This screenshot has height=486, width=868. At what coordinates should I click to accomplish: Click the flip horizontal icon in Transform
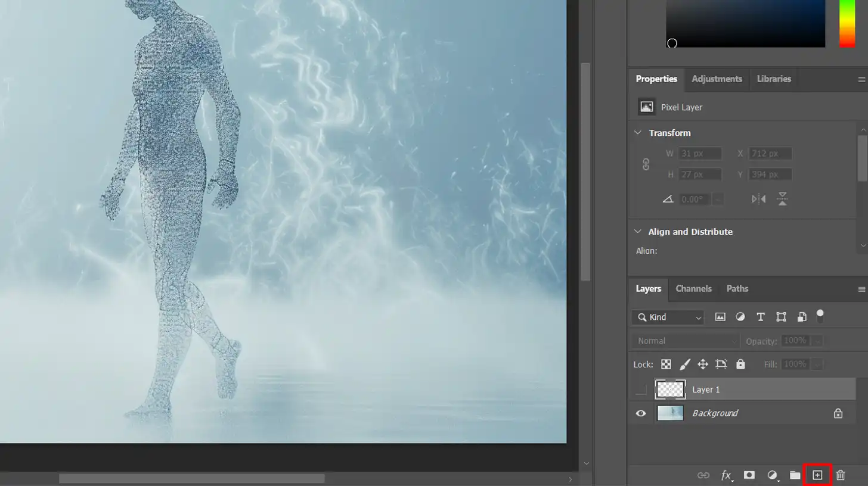tap(759, 199)
